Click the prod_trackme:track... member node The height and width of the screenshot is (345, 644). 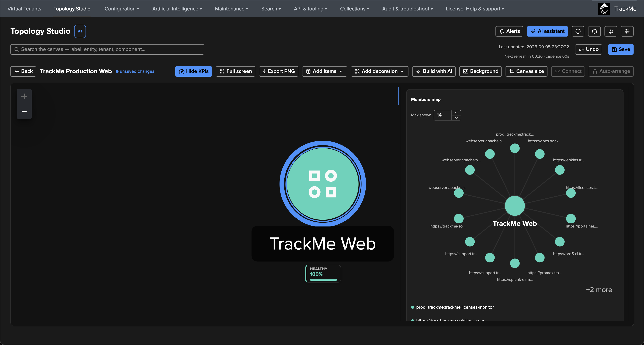point(515,148)
